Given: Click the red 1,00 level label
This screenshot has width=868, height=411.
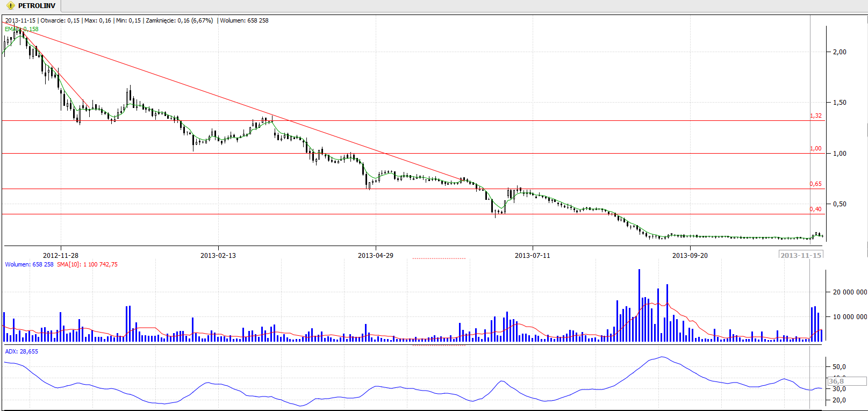Looking at the screenshot, I should pyautogui.click(x=816, y=148).
